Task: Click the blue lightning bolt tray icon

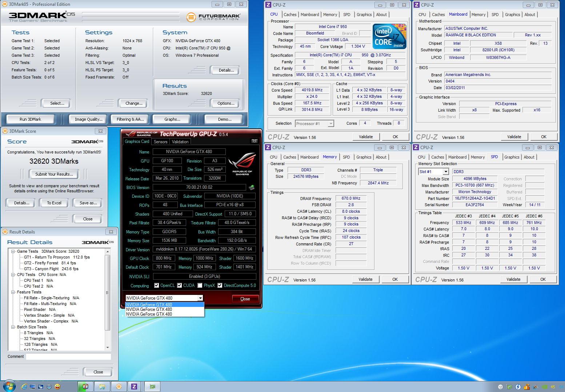Action: [518, 387]
